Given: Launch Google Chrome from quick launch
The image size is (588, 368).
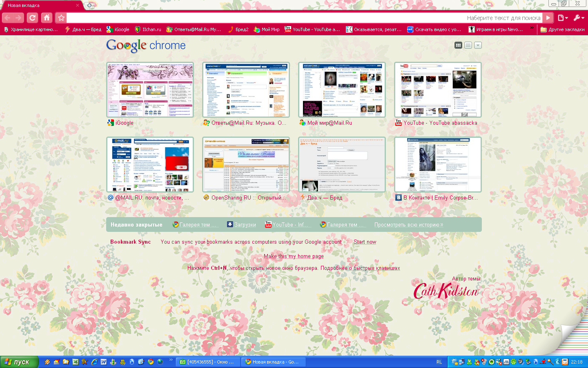Looking at the screenshot, I should (151, 362).
